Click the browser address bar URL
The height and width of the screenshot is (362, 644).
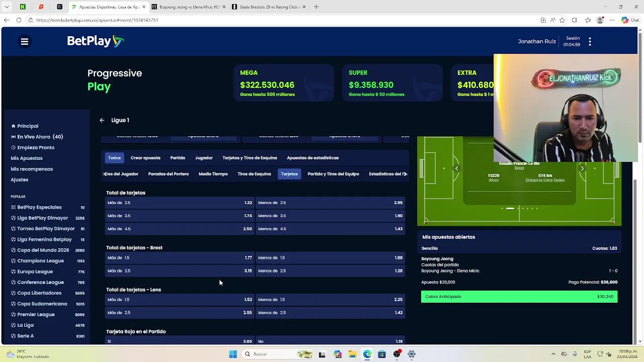[x=97, y=20]
